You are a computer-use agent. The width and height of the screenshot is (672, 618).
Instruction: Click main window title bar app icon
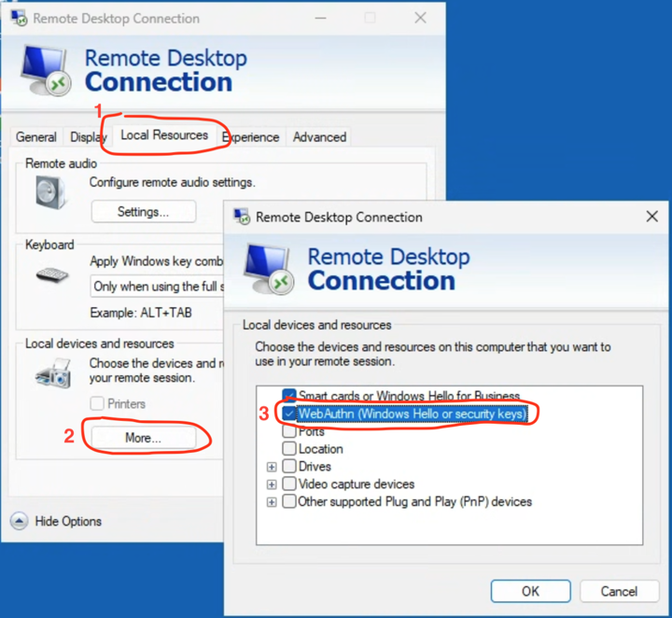click(19, 18)
